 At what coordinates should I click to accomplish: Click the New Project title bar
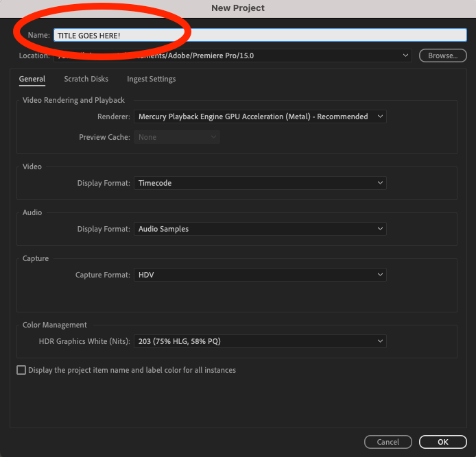pos(238,8)
